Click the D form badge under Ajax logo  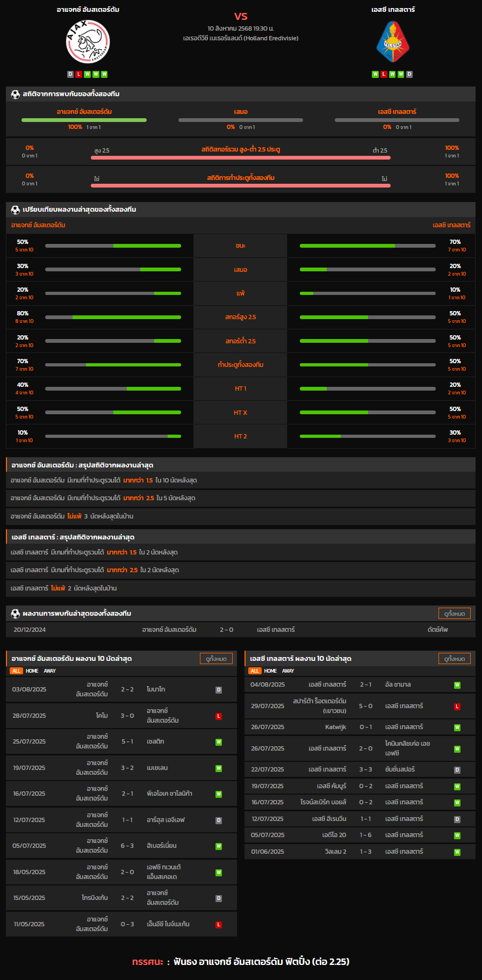70,74
